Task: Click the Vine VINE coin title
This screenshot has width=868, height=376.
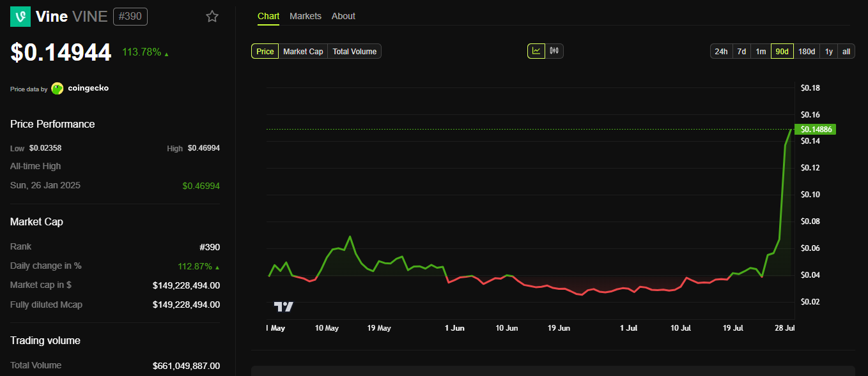Action: click(72, 17)
